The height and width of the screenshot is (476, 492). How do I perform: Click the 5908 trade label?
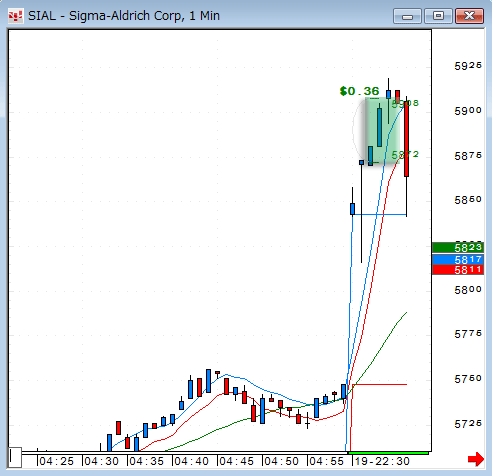point(405,103)
